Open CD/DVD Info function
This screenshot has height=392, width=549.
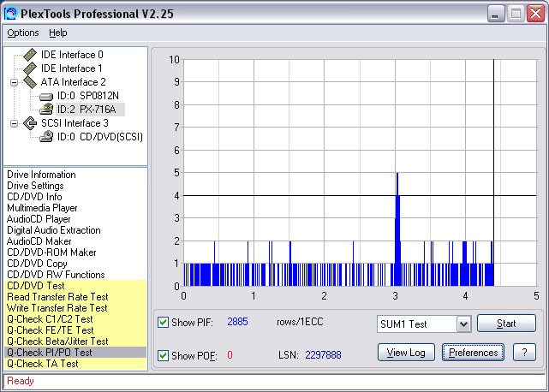(34, 197)
